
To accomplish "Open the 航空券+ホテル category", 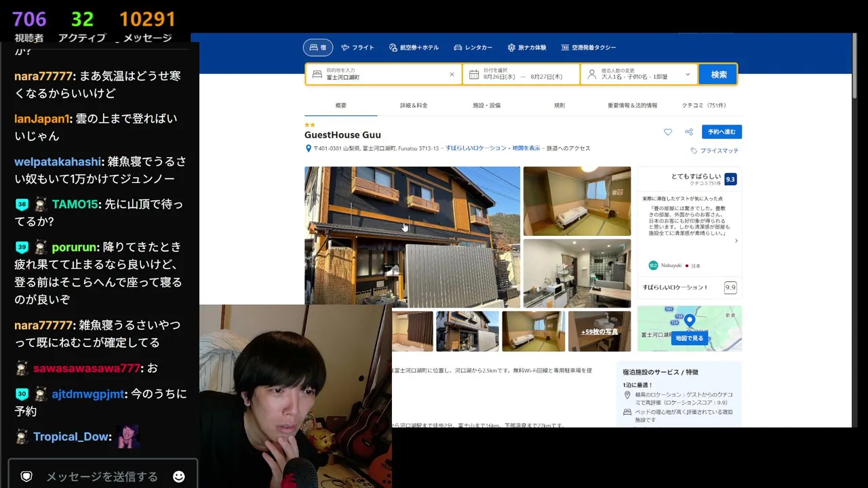I will point(414,47).
